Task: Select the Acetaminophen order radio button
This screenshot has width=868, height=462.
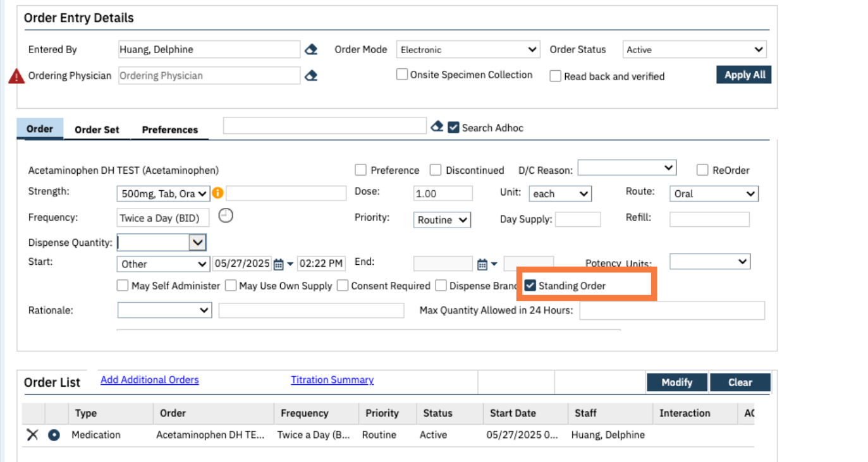Action: [54, 435]
